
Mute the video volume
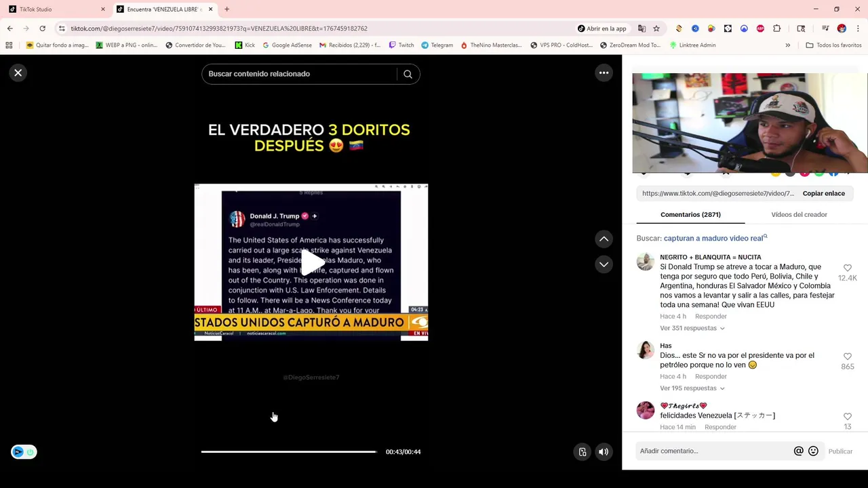pos(603,452)
